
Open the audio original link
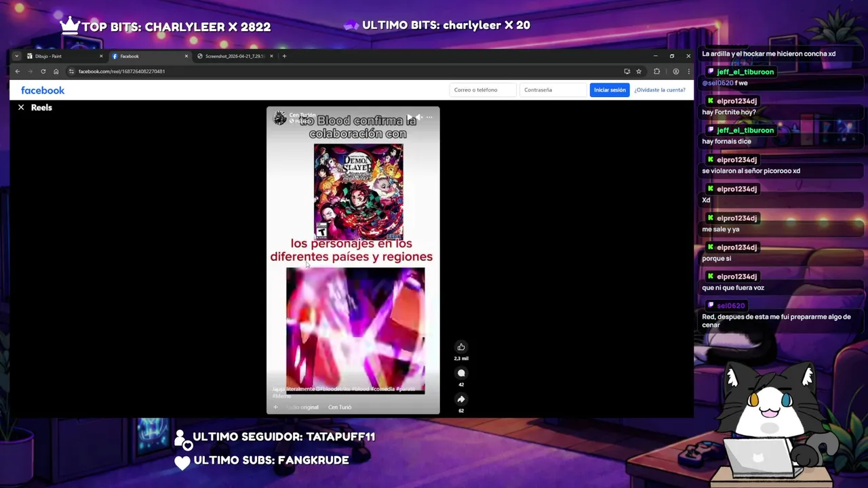coord(302,407)
